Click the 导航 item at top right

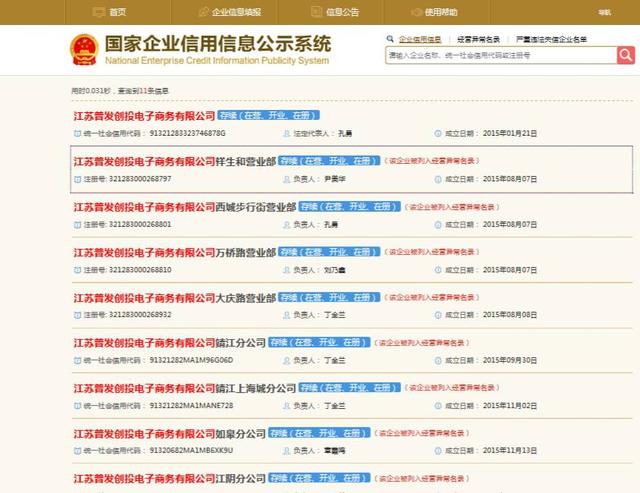pyautogui.click(x=604, y=13)
